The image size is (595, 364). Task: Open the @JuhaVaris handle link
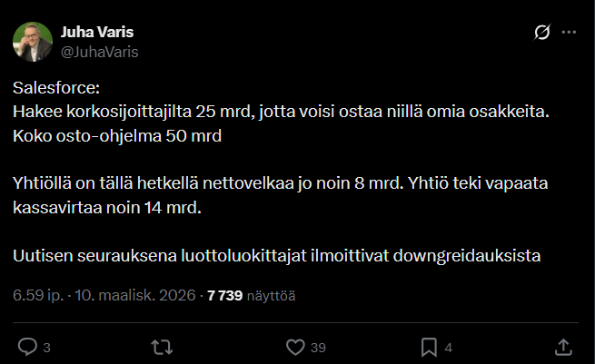click(x=99, y=52)
